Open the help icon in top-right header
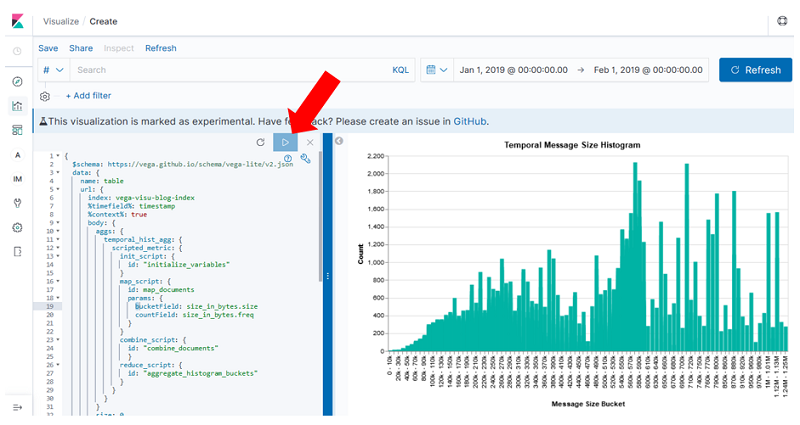800x425 pixels. tap(782, 20)
